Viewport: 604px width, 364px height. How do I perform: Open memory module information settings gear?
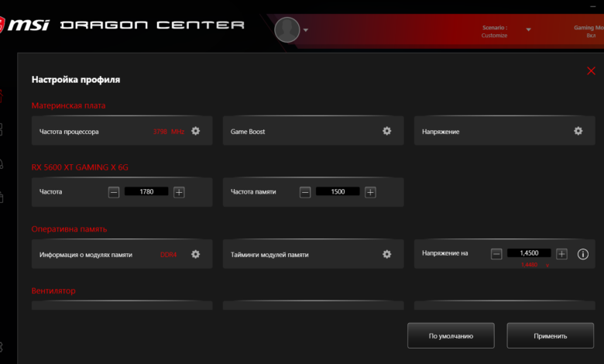[x=196, y=254]
